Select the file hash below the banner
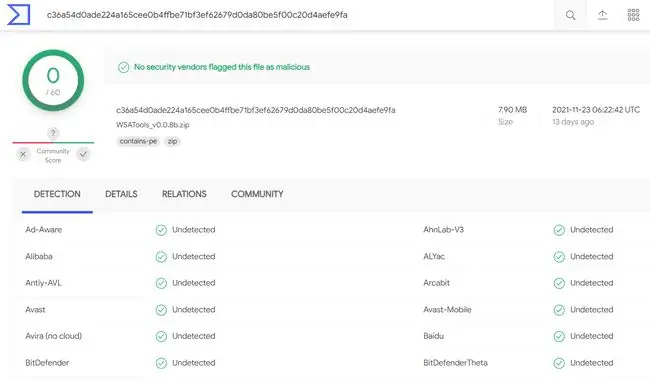 click(x=256, y=110)
